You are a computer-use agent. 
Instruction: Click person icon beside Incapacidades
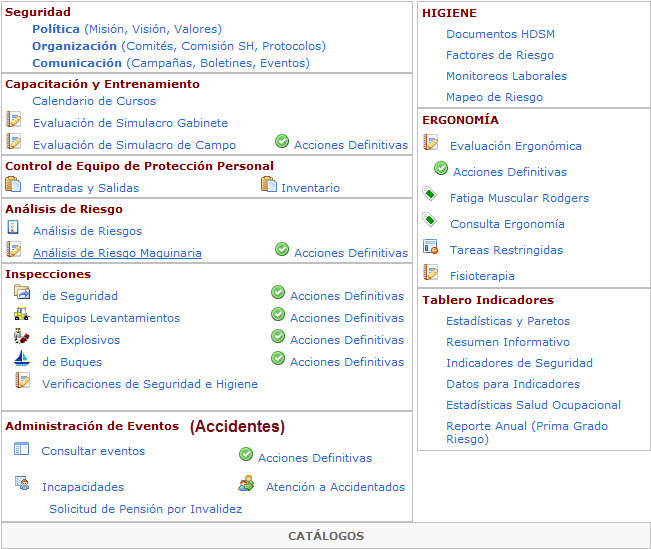22,483
